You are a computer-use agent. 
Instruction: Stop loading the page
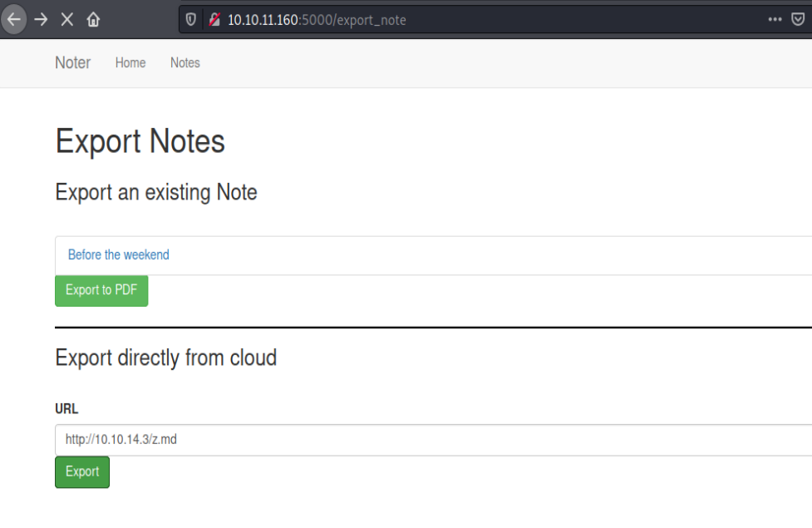coord(67,19)
